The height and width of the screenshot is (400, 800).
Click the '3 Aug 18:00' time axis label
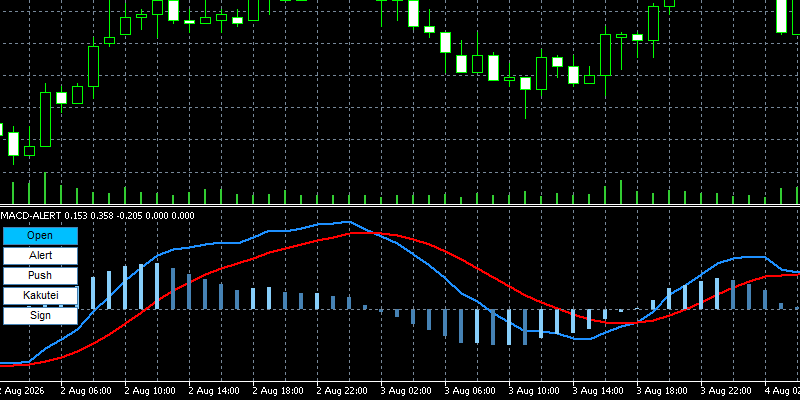click(x=662, y=391)
